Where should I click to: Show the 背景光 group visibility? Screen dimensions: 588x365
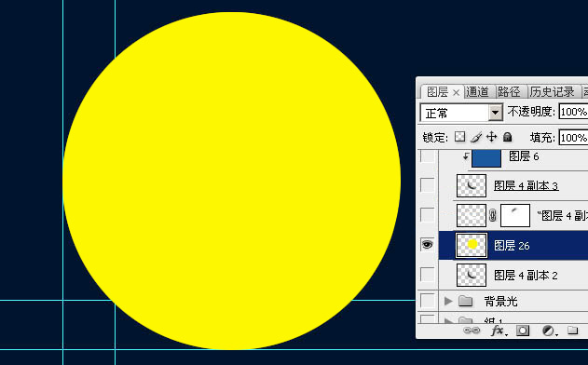427,300
